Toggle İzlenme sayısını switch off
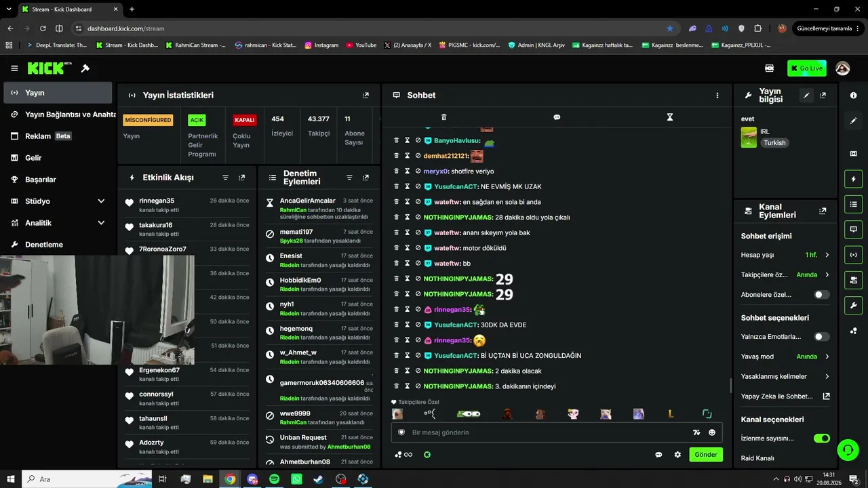Image resolution: width=868 pixels, height=488 pixels. coord(821,439)
